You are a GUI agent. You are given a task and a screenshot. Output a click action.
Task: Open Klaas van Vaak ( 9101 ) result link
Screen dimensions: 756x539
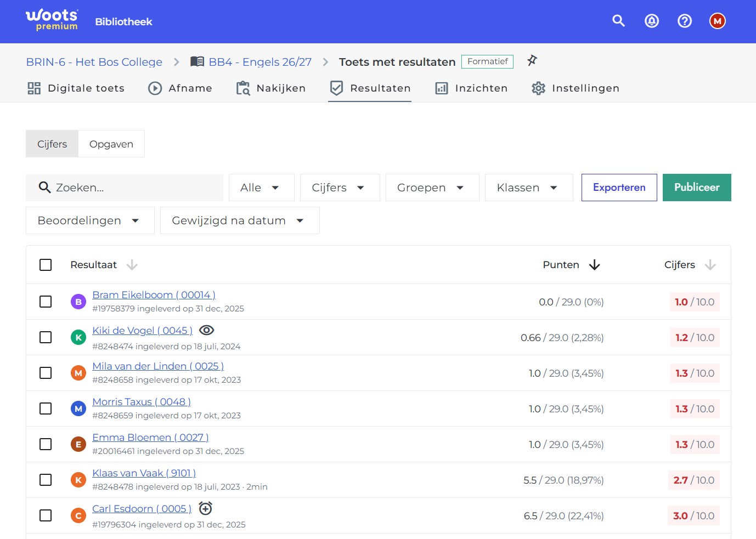pyautogui.click(x=144, y=473)
